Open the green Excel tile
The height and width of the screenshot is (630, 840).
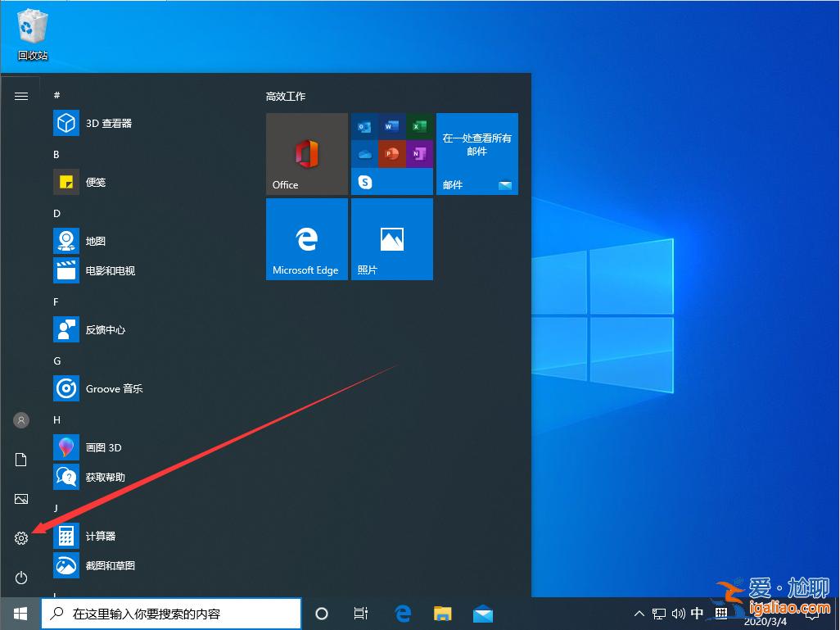click(x=420, y=126)
